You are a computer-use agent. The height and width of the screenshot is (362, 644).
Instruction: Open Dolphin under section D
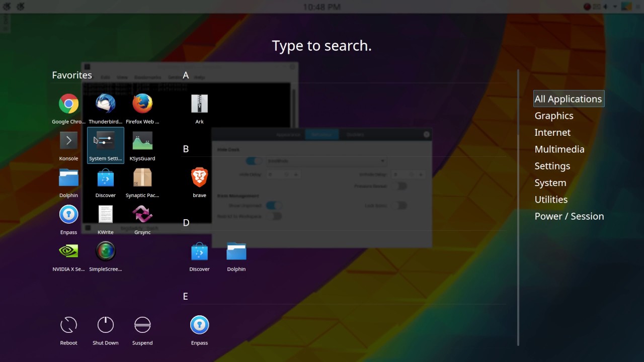click(236, 255)
